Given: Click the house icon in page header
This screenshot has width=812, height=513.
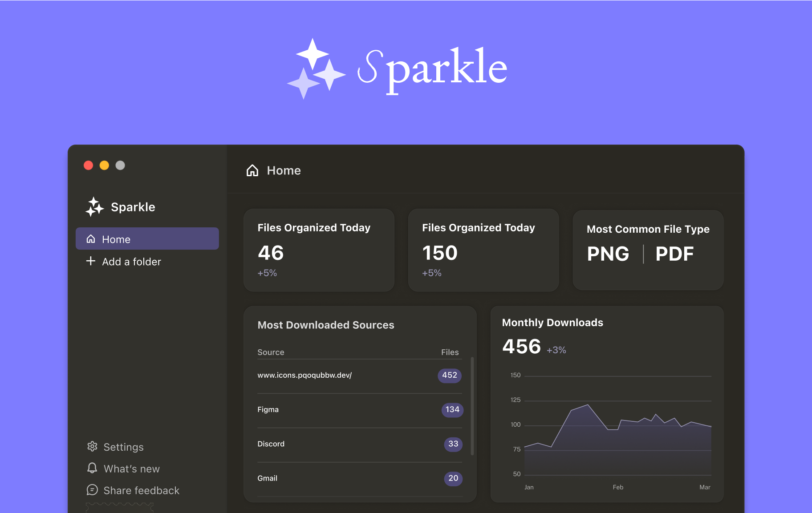Looking at the screenshot, I should [x=252, y=170].
